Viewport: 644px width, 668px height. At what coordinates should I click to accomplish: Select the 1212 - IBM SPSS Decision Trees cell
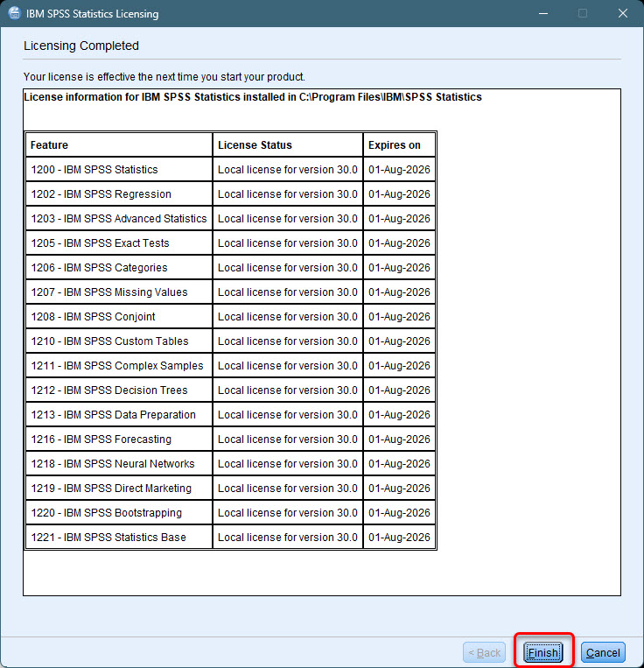coord(119,390)
